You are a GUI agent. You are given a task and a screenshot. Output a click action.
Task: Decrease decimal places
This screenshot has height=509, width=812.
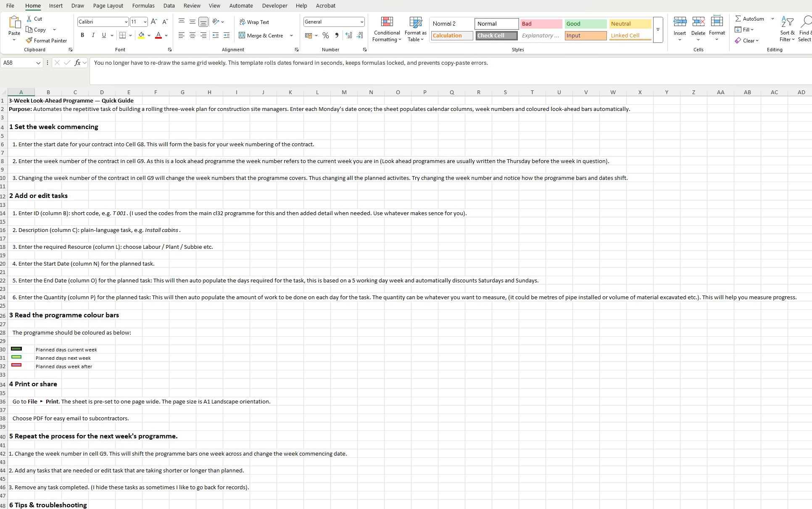[x=360, y=36]
